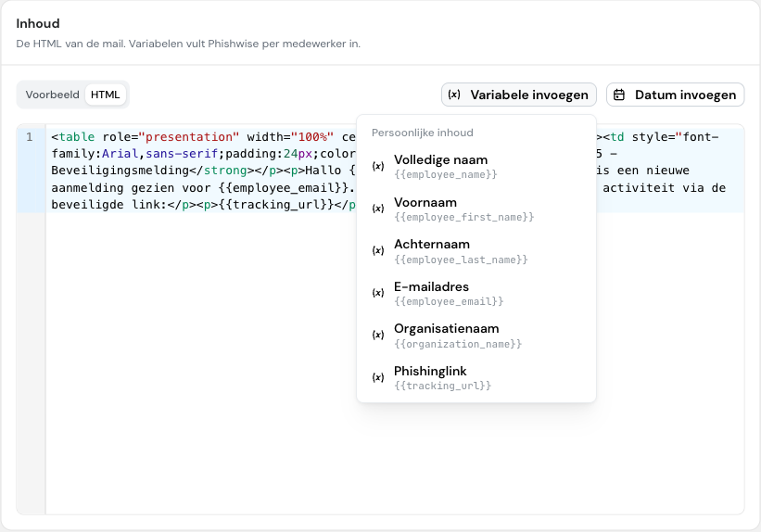Click the icon beside Organisatienaam
This screenshot has height=532, width=761.
pyautogui.click(x=378, y=336)
